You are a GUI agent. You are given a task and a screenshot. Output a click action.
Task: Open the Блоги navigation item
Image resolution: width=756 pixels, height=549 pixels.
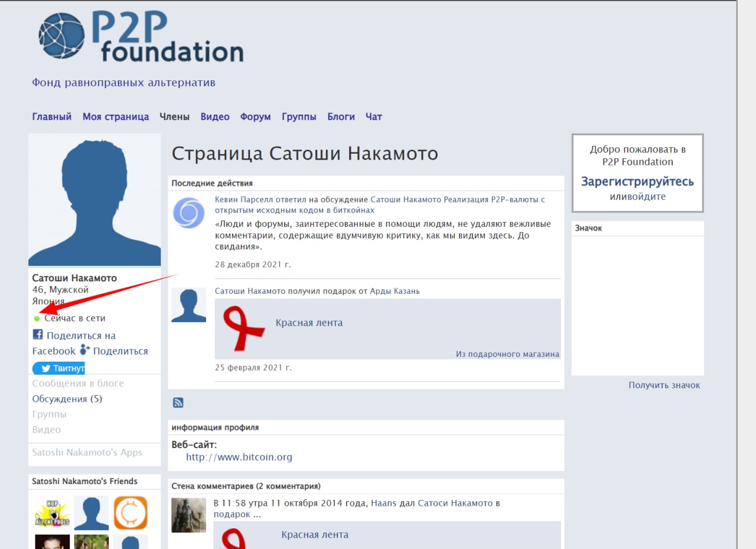(x=341, y=117)
